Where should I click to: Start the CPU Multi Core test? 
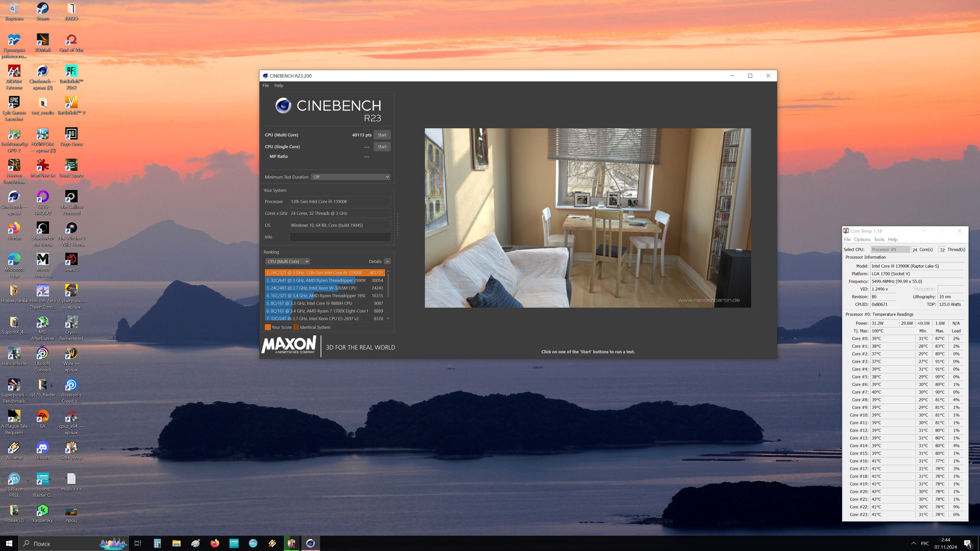pyautogui.click(x=382, y=135)
